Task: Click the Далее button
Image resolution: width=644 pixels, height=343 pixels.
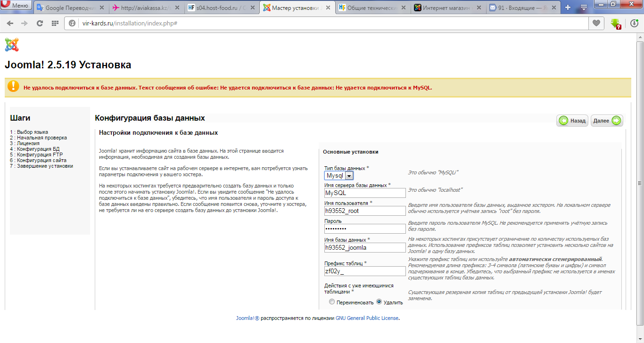Action: coord(607,121)
